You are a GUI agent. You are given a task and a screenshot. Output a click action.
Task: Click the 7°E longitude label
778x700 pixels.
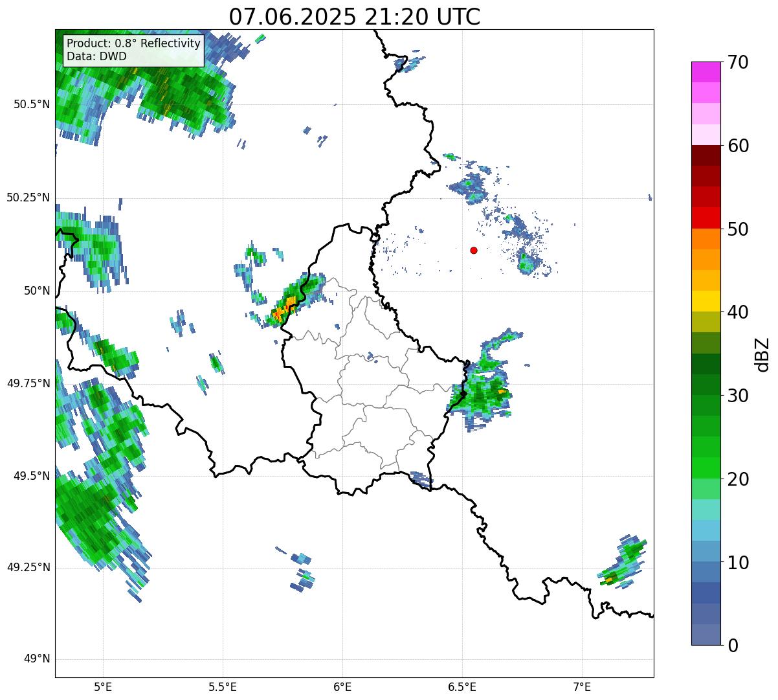[582, 686]
